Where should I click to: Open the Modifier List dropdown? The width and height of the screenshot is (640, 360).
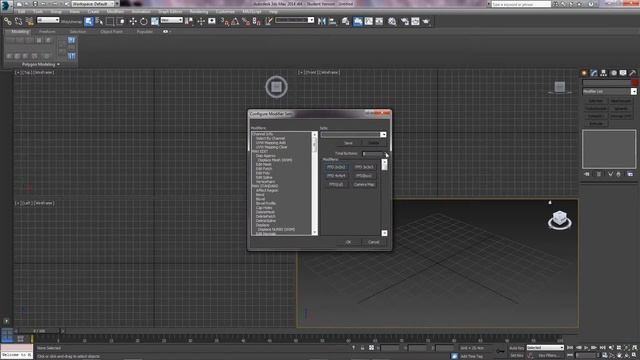609,91
